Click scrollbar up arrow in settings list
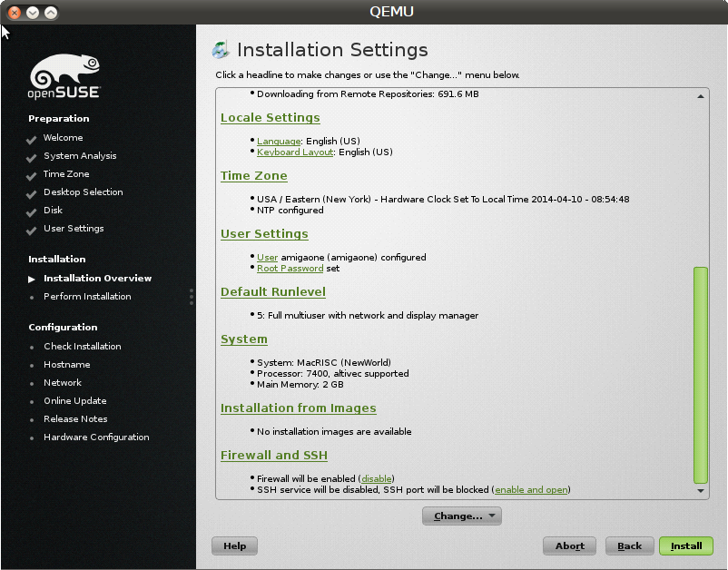The width and height of the screenshot is (728, 570). [x=700, y=96]
